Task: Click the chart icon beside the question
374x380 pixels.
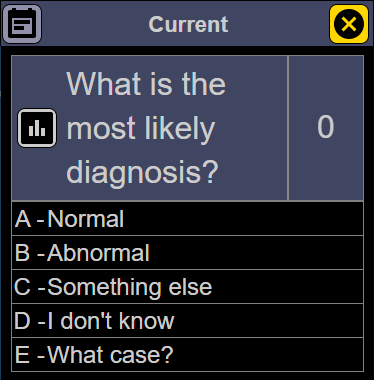Action: pyautogui.click(x=37, y=128)
